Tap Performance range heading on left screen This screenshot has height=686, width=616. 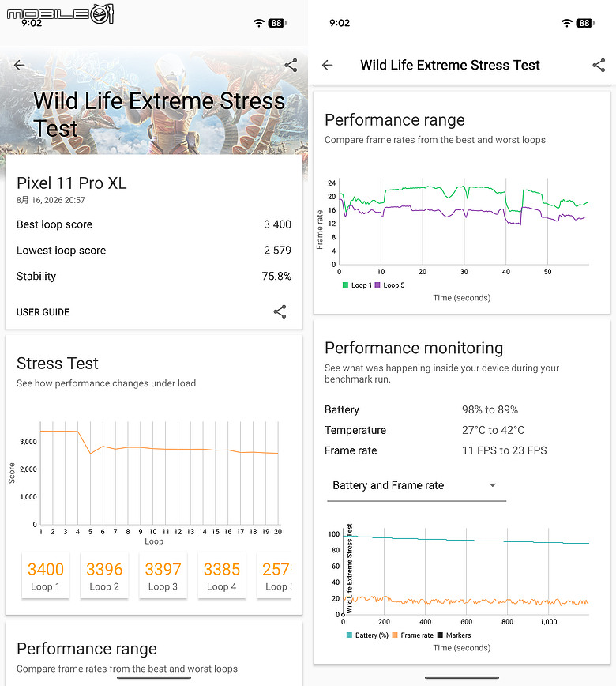click(x=87, y=649)
